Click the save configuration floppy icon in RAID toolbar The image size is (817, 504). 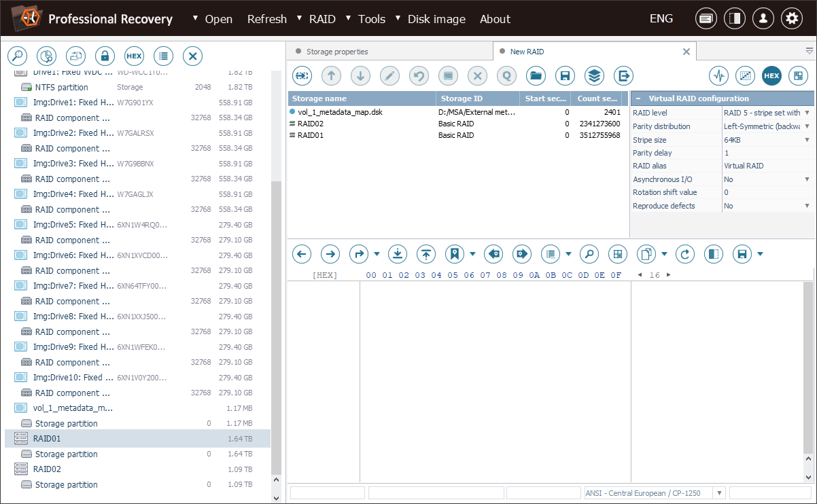pos(565,75)
